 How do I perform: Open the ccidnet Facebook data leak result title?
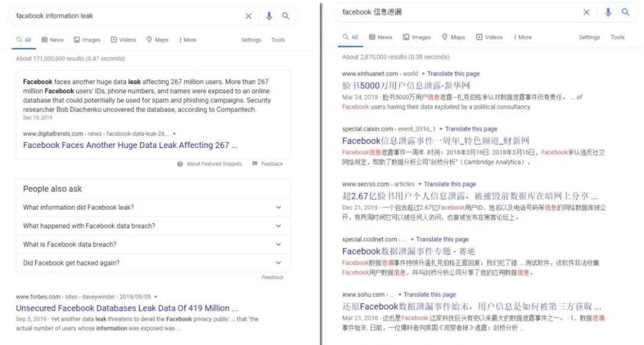point(408,251)
